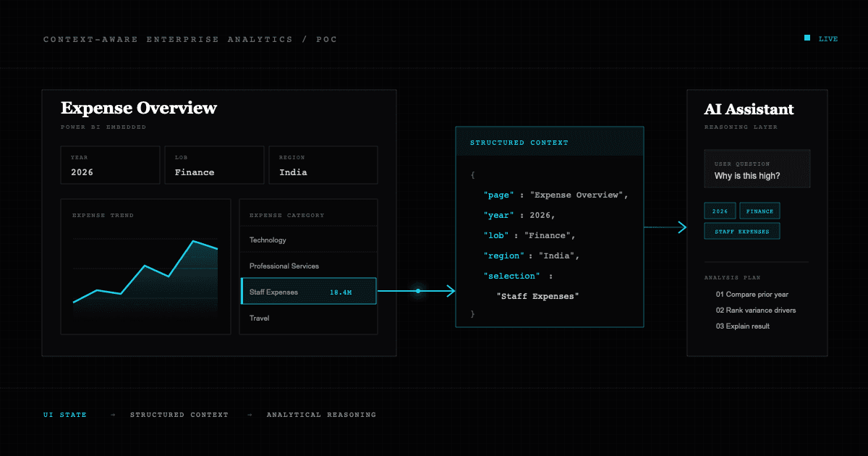Click the "Staff Expenses" JSON value
Viewport: 868px width, 456px height.
click(x=538, y=297)
